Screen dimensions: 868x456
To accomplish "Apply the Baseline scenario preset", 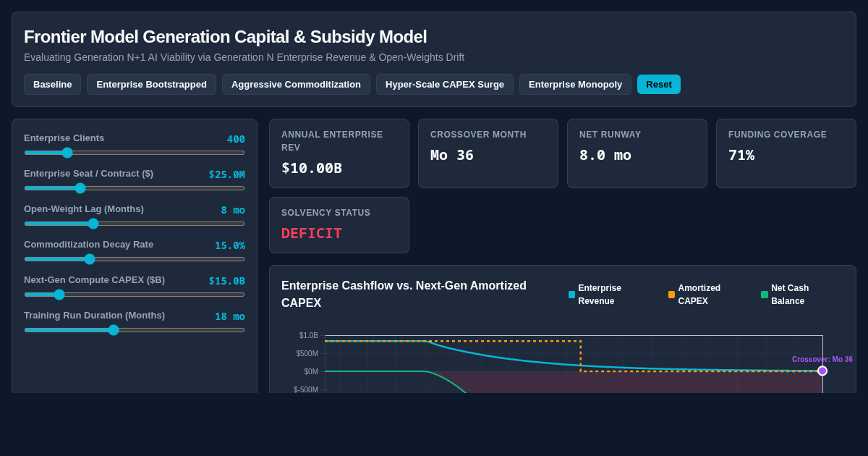I will click(52, 84).
